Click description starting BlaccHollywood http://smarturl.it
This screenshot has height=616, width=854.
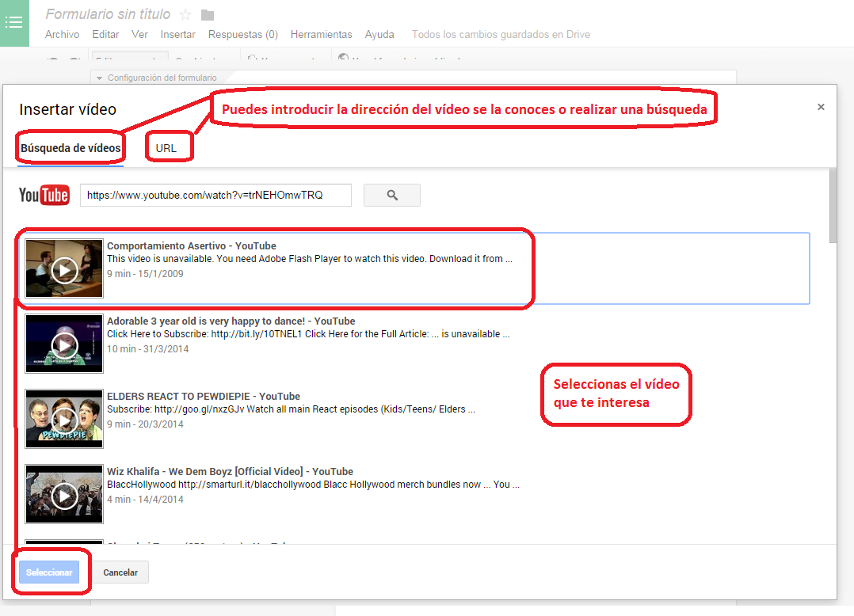point(313,485)
